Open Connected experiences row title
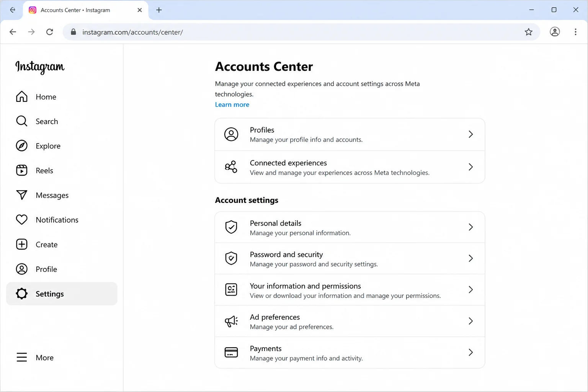Viewport: 588px width, 392px height. pyautogui.click(x=288, y=163)
